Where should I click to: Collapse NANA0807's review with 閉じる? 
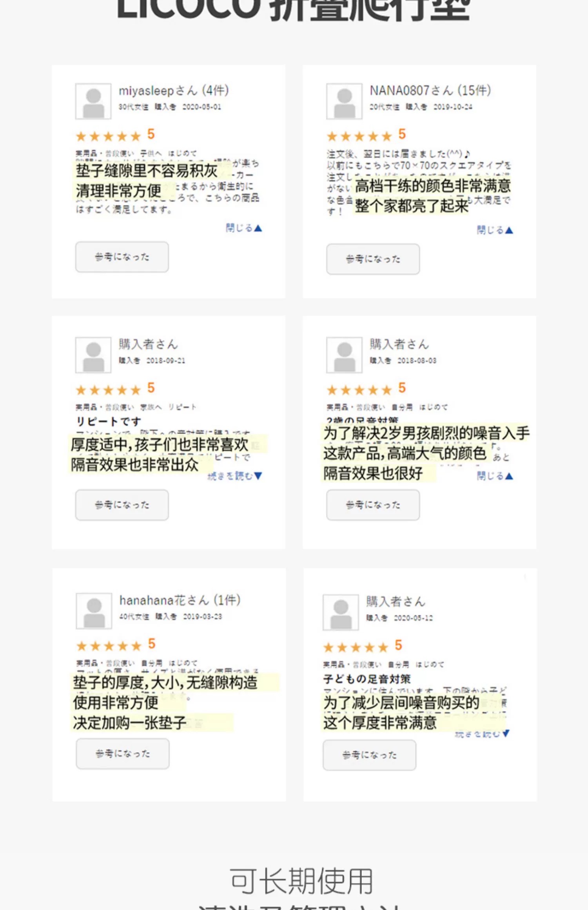pyautogui.click(x=494, y=230)
